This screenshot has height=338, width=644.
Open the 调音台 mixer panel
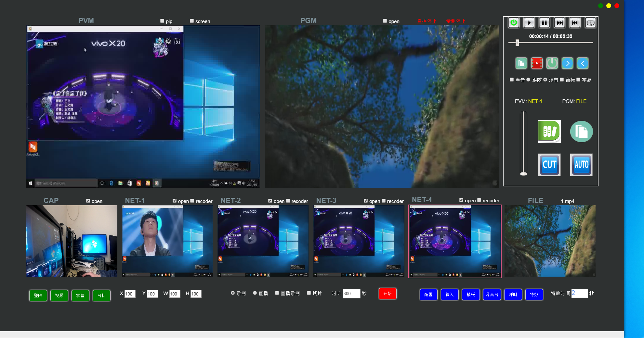[x=492, y=294]
